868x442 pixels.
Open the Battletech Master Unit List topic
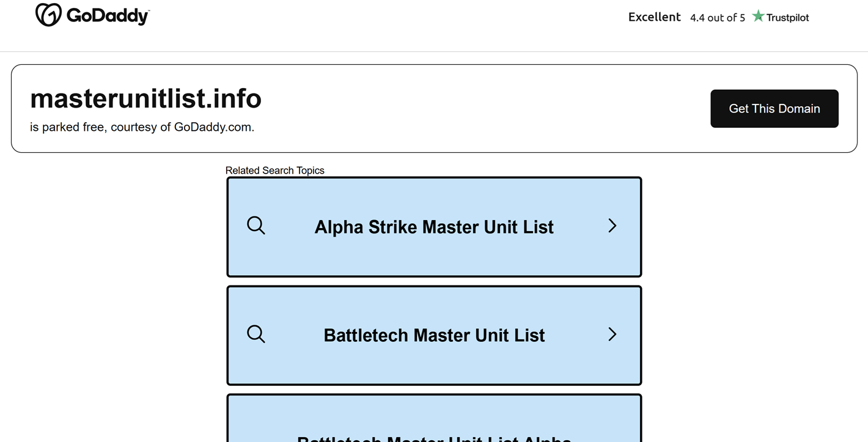tap(434, 335)
